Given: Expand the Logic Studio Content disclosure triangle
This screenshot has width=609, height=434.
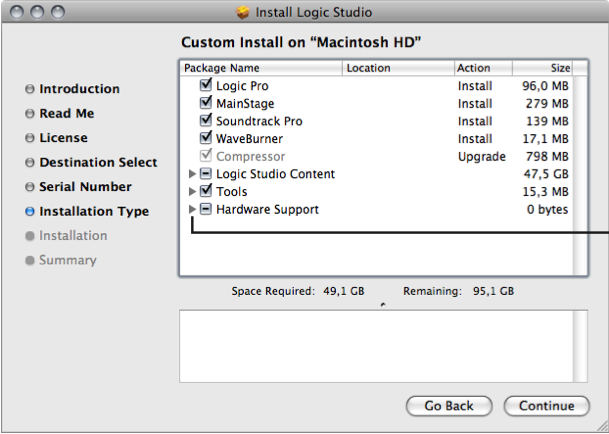Looking at the screenshot, I should (x=192, y=174).
